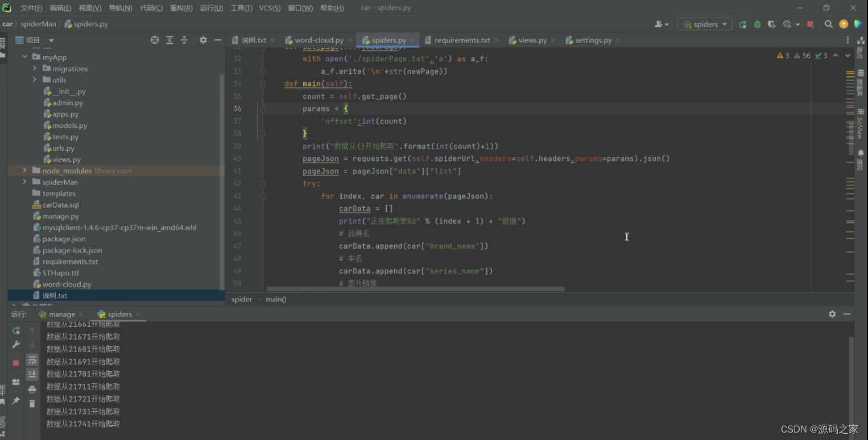Select carData.sql file in tree

[x=60, y=205]
